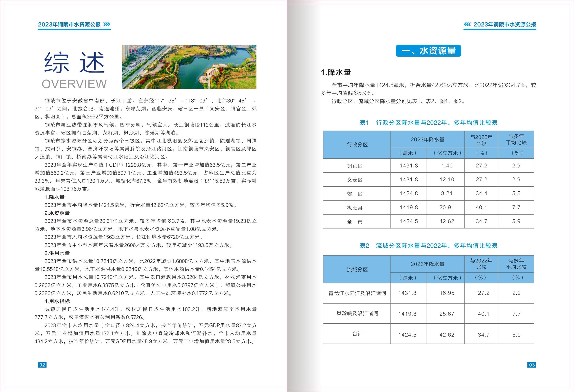Click value 12.10 in table 1
This screenshot has height=392, width=574.
(447, 180)
